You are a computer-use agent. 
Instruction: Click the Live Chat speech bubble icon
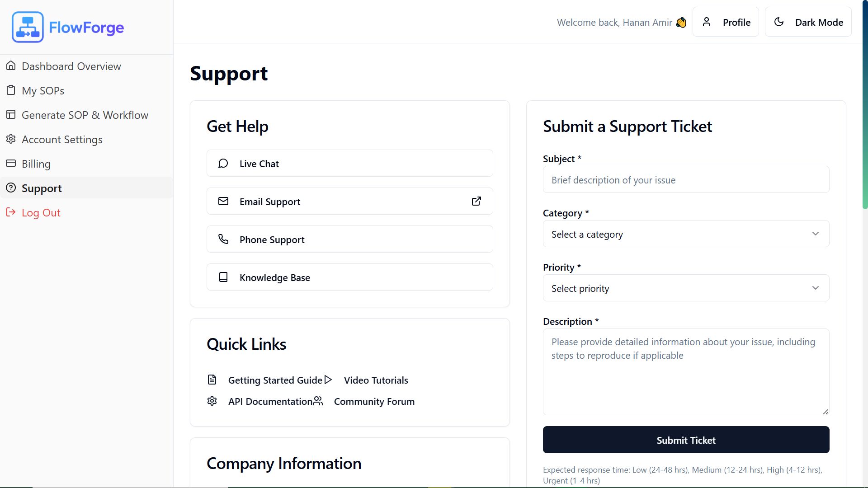(x=223, y=164)
